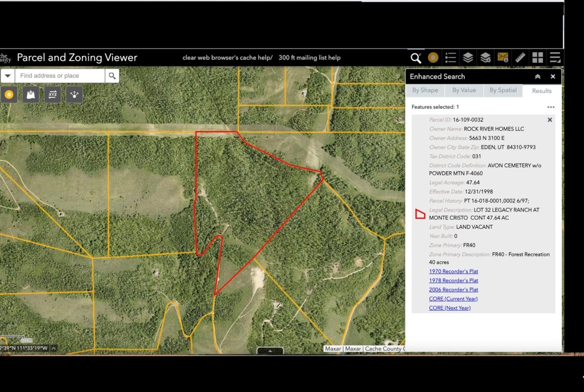Open the results options ellipsis menu
The image size is (584, 392).
[551, 107]
